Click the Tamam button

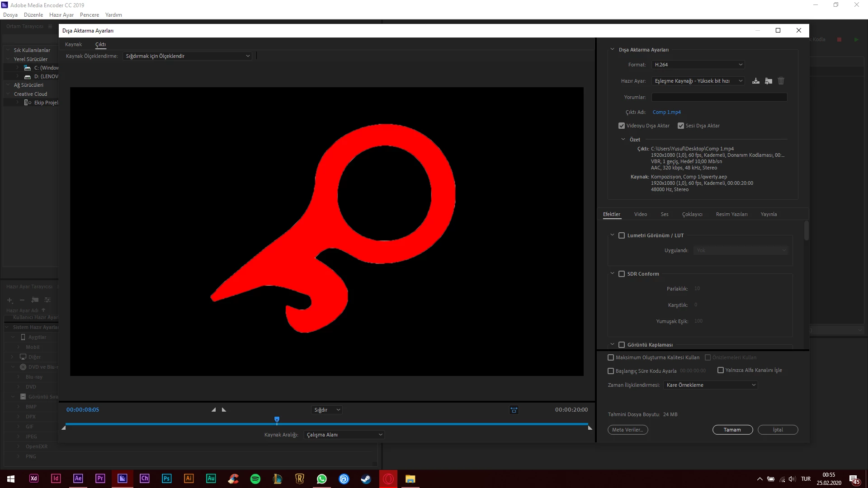(x=732, y=430)
